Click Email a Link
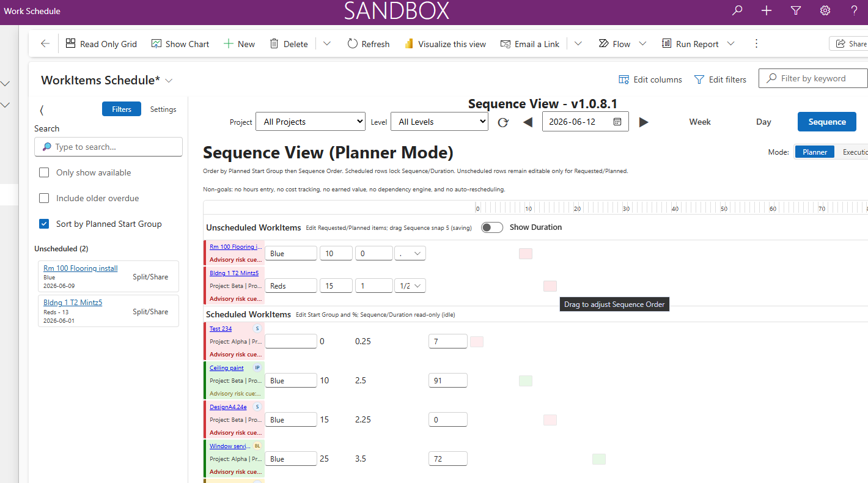 click(530, 43)
